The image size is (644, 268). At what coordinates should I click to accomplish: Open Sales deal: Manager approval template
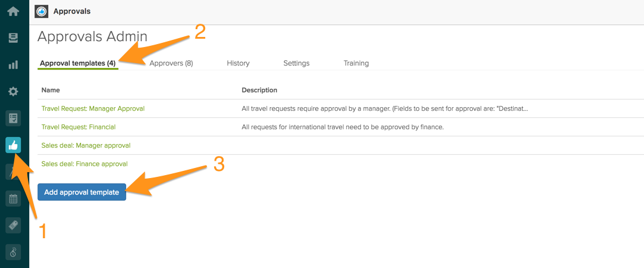pyautogui.click(x=86, y=145)
